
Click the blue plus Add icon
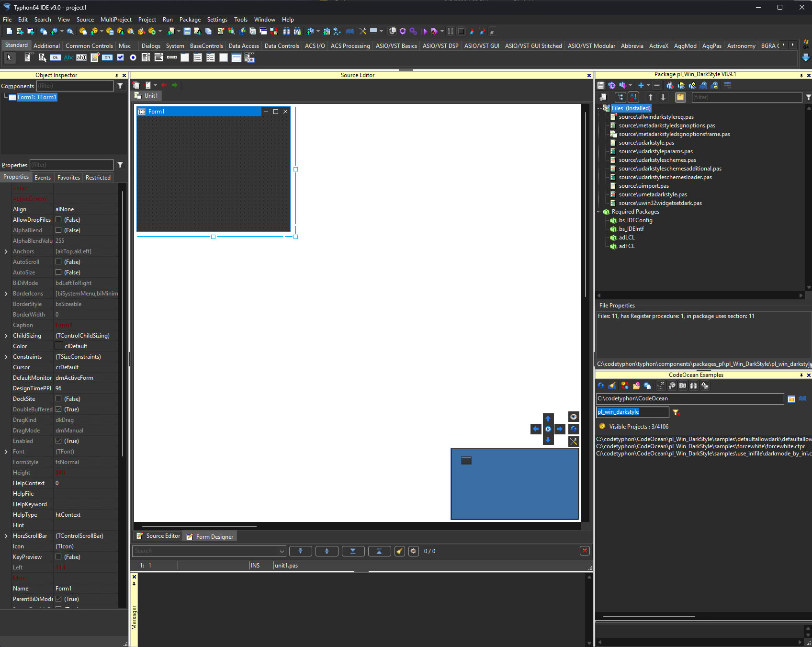click(641, 85)
